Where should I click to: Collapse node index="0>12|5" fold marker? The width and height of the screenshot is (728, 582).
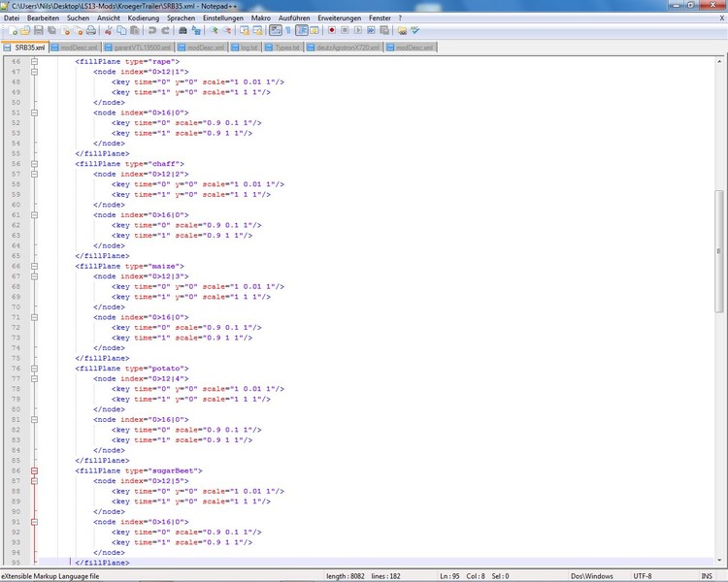point(34,481)
